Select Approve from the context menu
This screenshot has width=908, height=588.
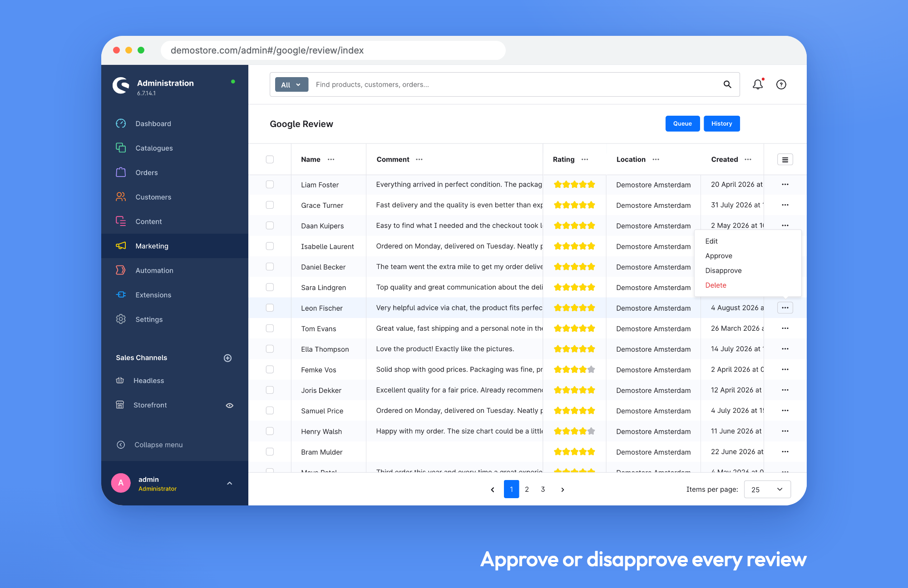(x=719, y=256)
